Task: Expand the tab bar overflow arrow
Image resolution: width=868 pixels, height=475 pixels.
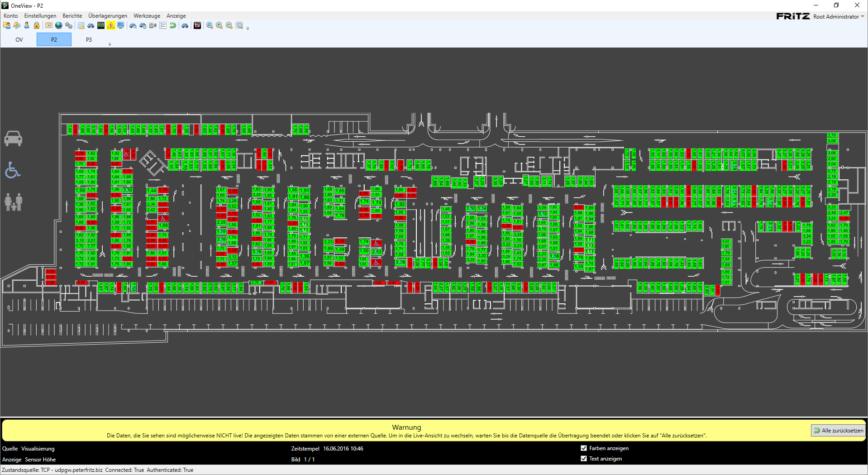Action: coord(110,44)
